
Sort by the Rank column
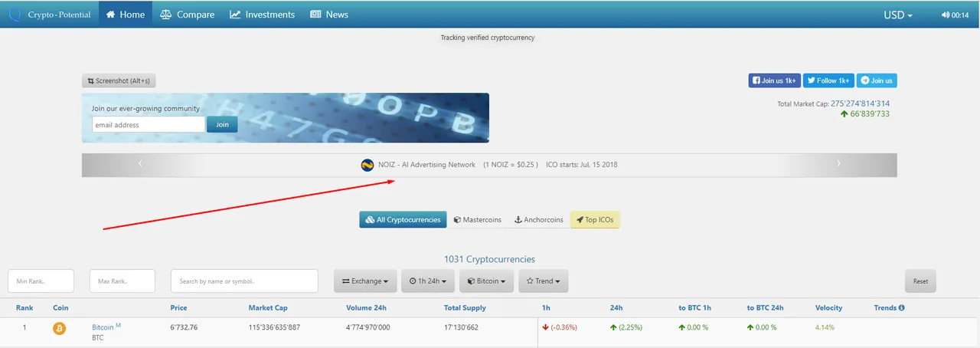click(x=24, y=307)
